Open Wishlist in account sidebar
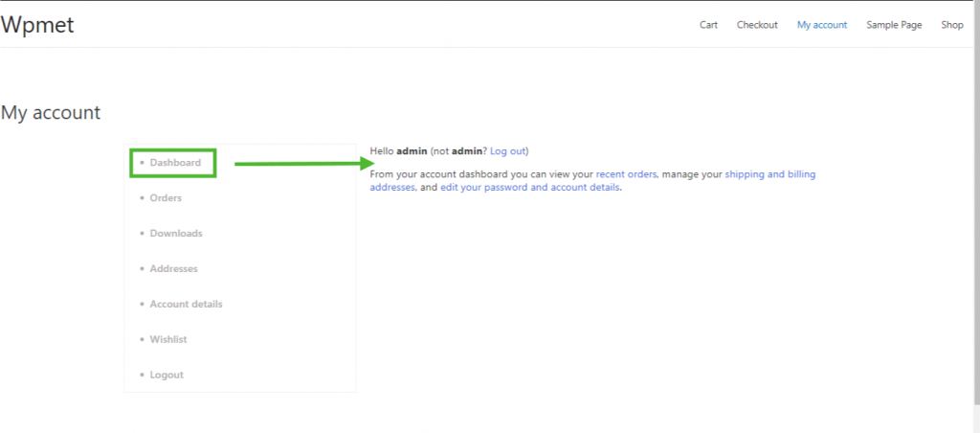This screenshot has height=433, width=980. [x=168, y=339]
